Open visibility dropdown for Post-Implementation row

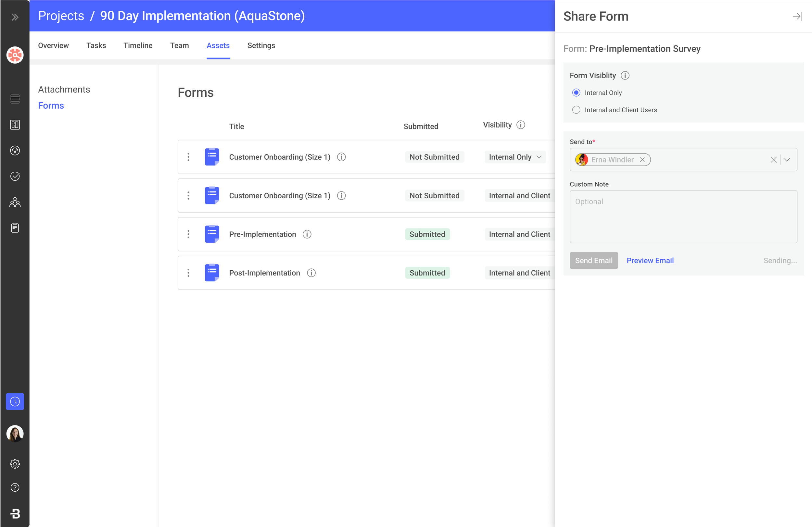pos(520,272)
